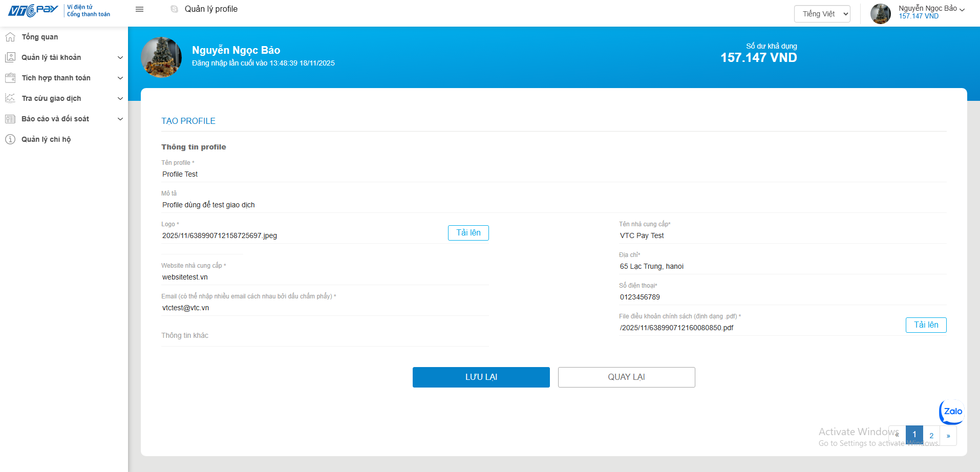Click Tải lên button for Logo
Viewport: 980px width, 472px height.
[468, 233]
